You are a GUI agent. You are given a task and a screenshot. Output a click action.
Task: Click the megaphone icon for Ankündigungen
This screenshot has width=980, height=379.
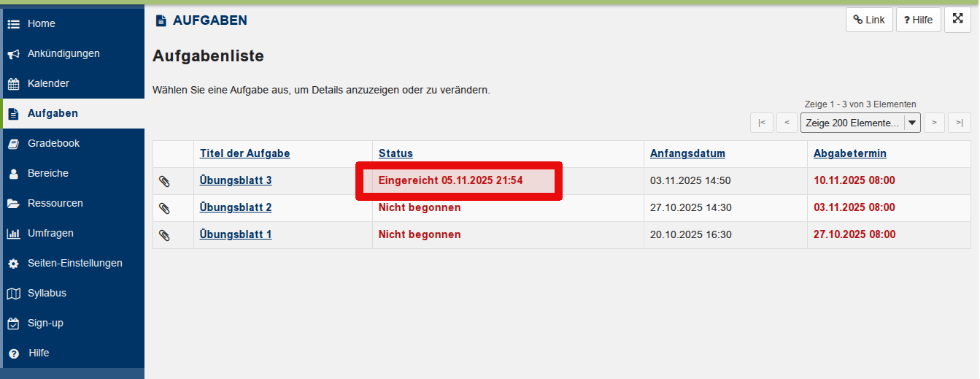click(13, 54)
